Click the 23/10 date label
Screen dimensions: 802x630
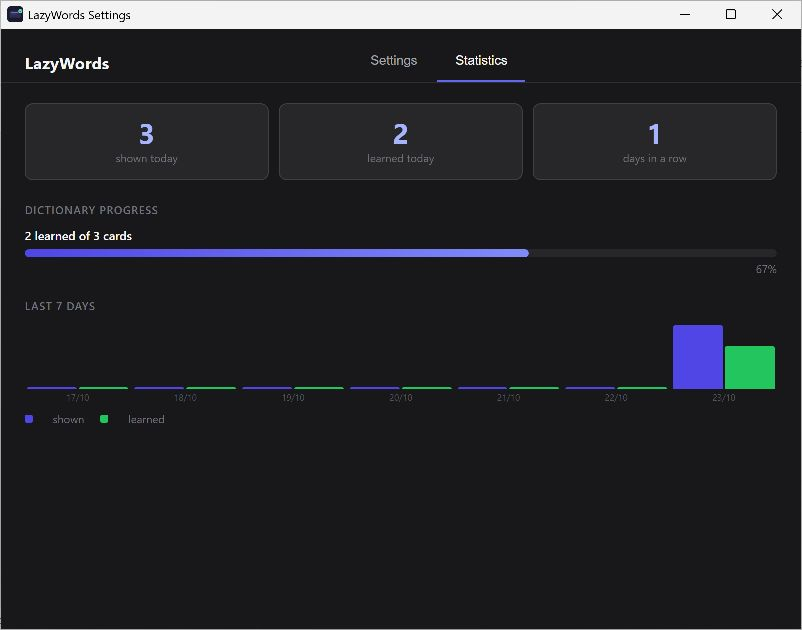(x=724, y=397)
